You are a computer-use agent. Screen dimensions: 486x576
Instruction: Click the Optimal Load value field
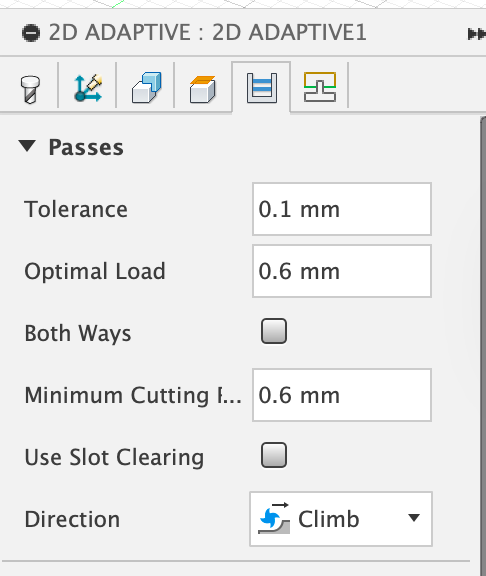coord(342,271)
